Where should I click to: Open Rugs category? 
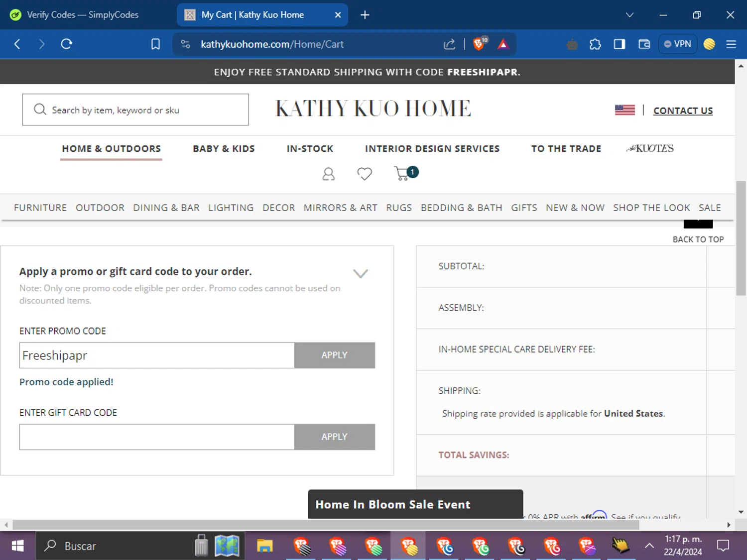click(x=399, y=208)
